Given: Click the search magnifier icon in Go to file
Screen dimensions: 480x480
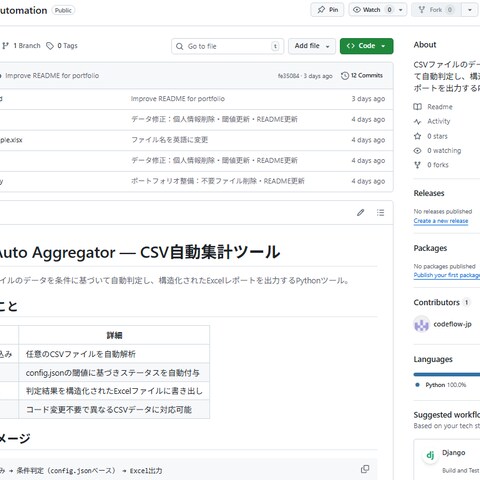Looking at the screenshot, I should (x=180, y=46).
